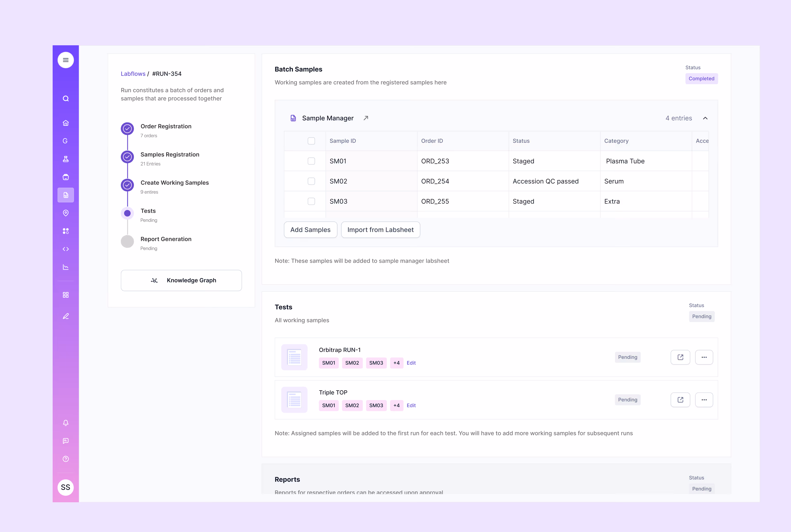Open the code editor icon
Image resolution: width=791 pixels, height=532 pixels.
[65, 249]
